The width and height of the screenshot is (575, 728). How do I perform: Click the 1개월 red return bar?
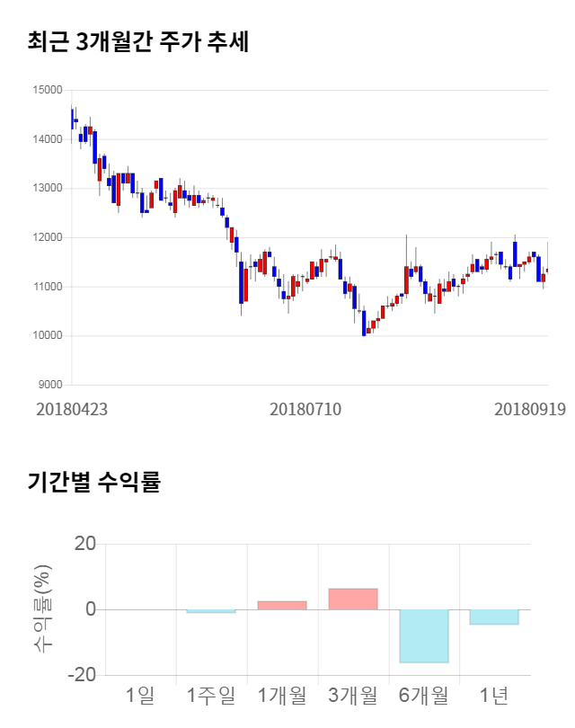(x=282, y=605)
